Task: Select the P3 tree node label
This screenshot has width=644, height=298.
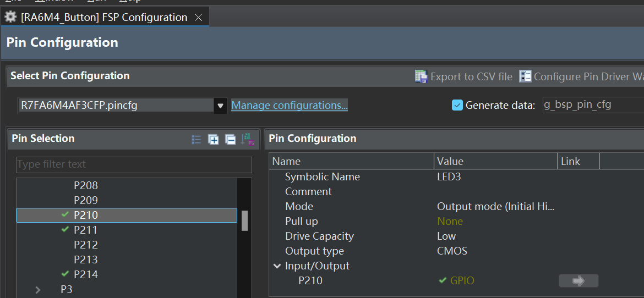Action: click(67, 289)
